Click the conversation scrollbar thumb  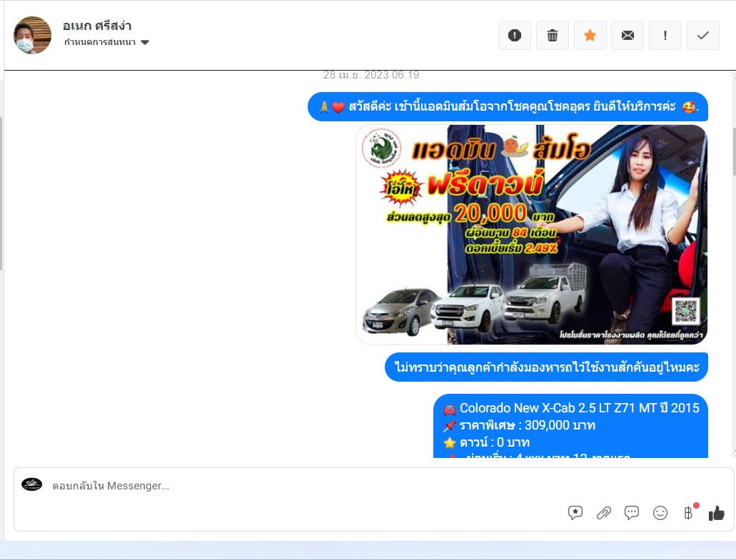734,151
